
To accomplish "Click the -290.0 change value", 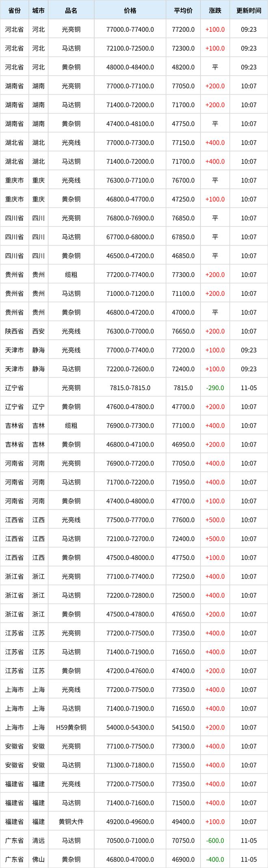I will [x=215, y=388].
